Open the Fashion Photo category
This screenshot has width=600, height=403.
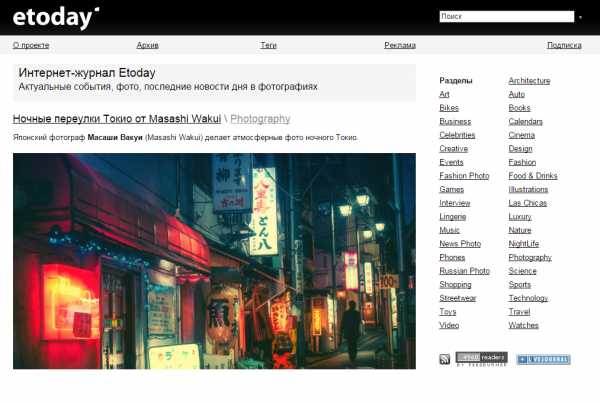click(464, 176)
